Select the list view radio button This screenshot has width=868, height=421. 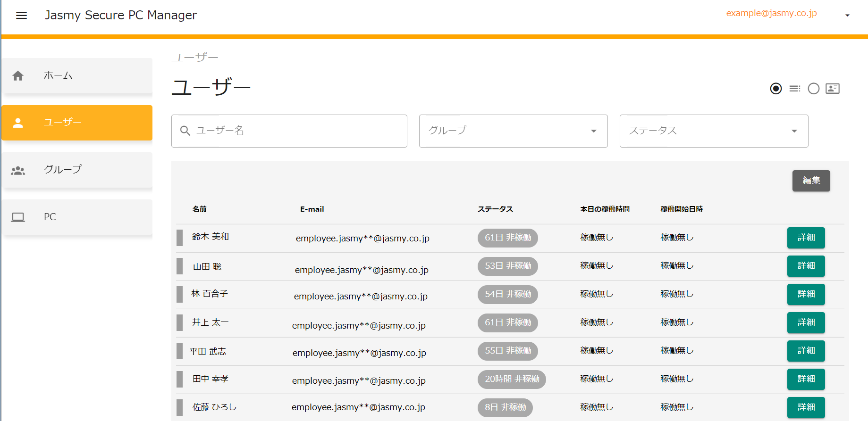coord(776,89)
